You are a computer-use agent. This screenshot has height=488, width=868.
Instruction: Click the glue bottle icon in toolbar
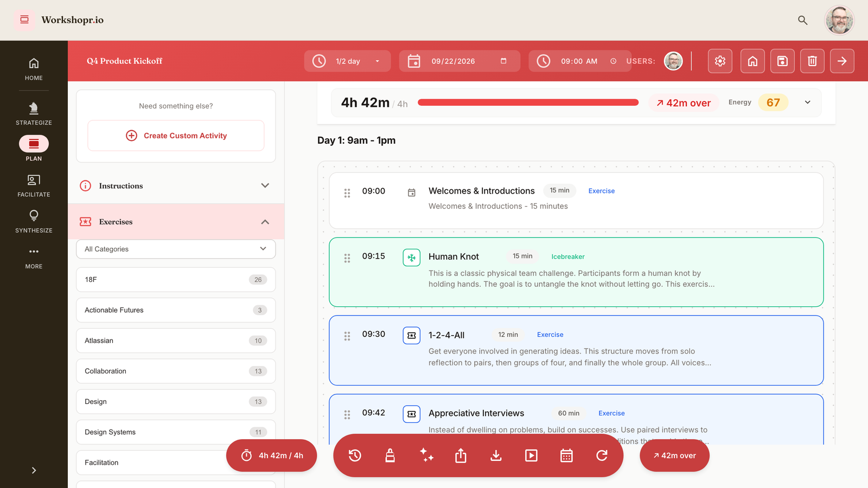tap(390, 455)
